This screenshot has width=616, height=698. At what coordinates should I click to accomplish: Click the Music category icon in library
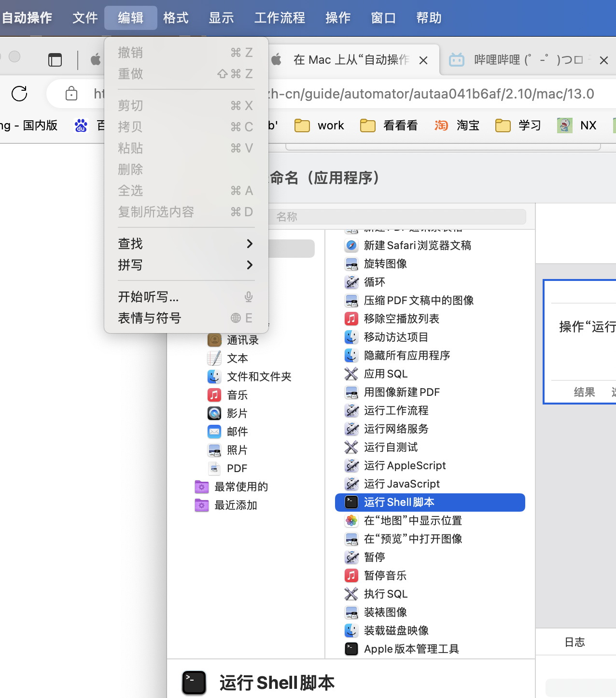pyautogui.click(x=214, y=395)
